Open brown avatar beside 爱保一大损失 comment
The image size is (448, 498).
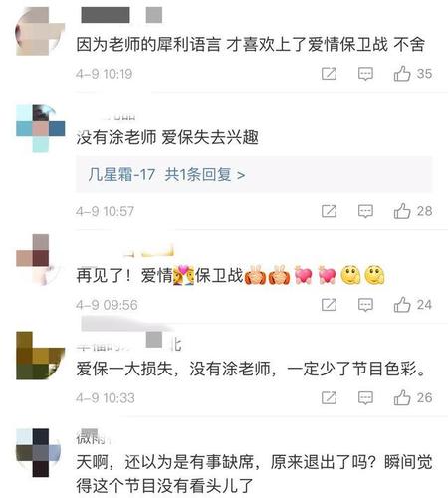tap(41, 356)
